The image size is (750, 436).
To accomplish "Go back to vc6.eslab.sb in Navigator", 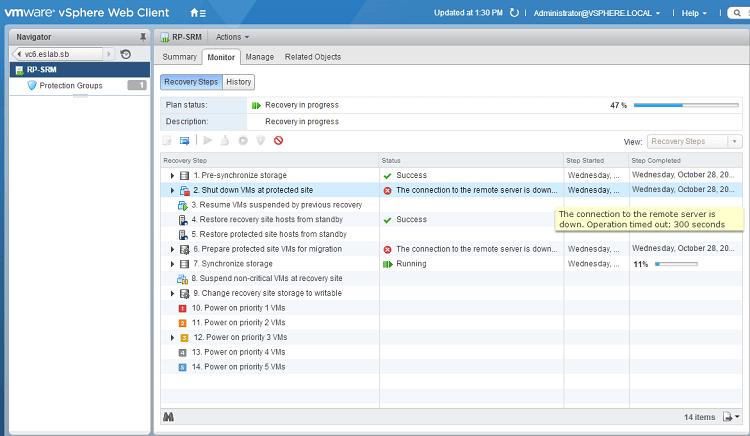I will [58, 54].
